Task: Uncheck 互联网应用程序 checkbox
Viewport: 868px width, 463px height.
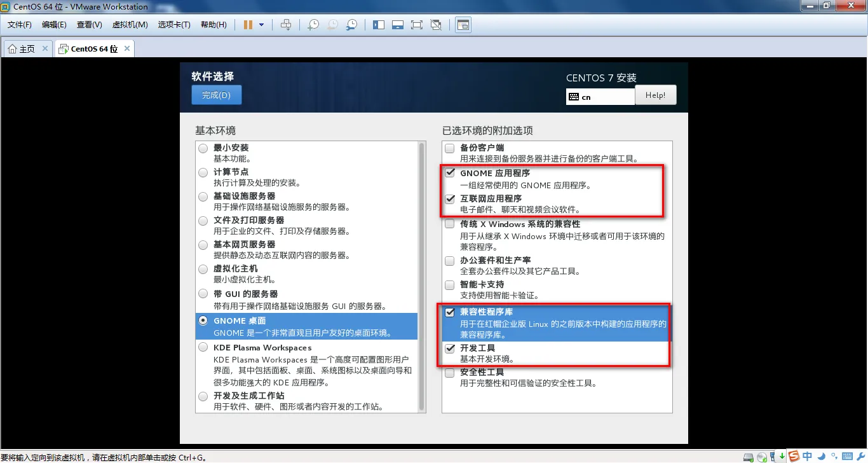Action: [450, 198]
